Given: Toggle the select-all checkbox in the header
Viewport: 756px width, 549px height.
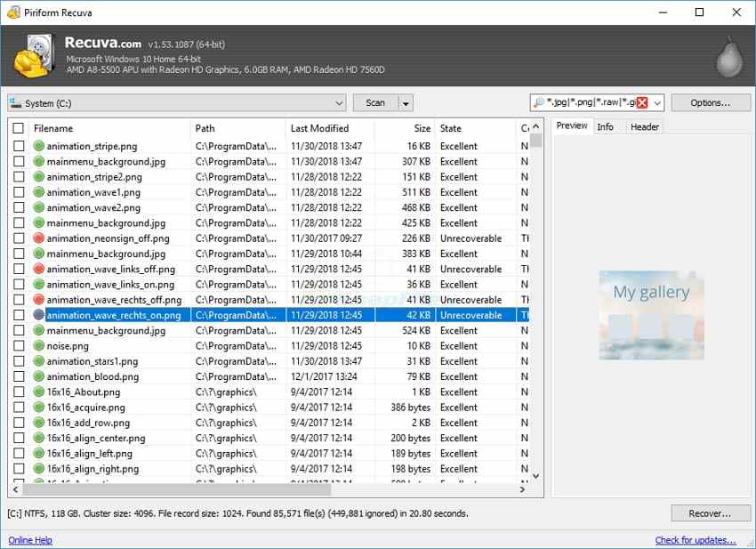Looking at the screenshot, I should 19,128.
